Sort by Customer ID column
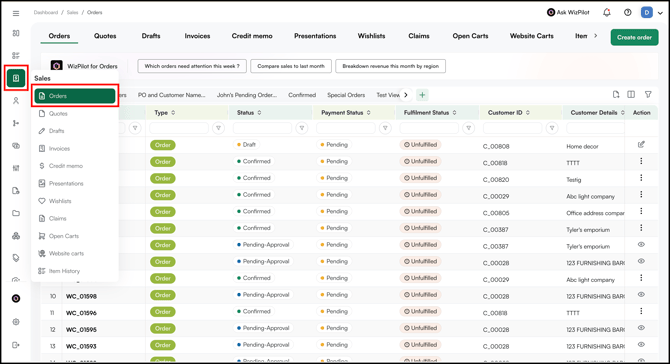The height and width of the screenshot is (364, 670). tap(528, 113)
